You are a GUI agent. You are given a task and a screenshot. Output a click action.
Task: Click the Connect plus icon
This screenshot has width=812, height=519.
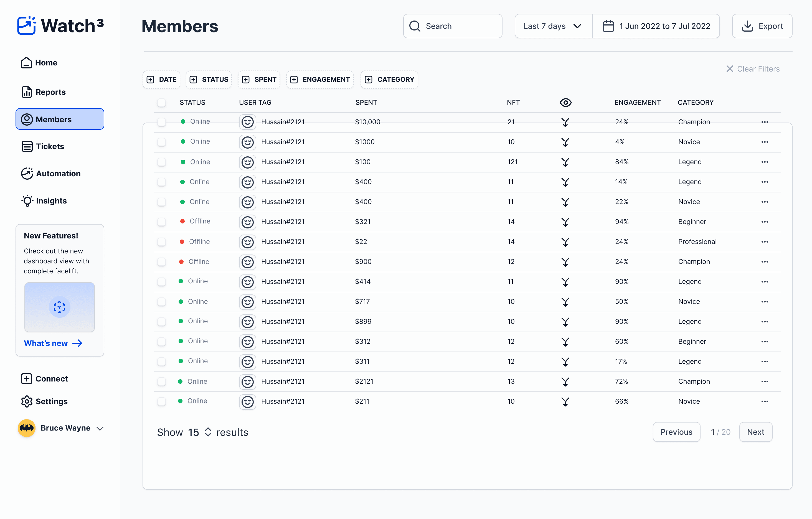pos(27,379)
